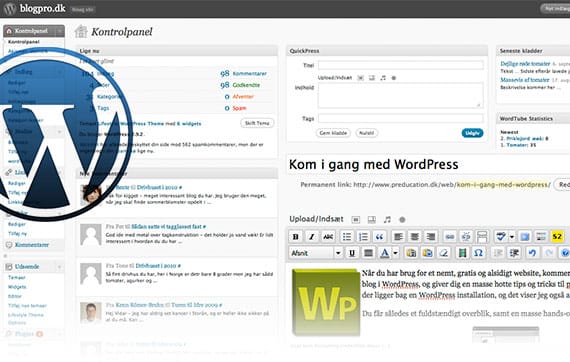This screenshot has height=362, width=570.
Task: Click the QuickPress Tags input field
Action: point(401,118)
